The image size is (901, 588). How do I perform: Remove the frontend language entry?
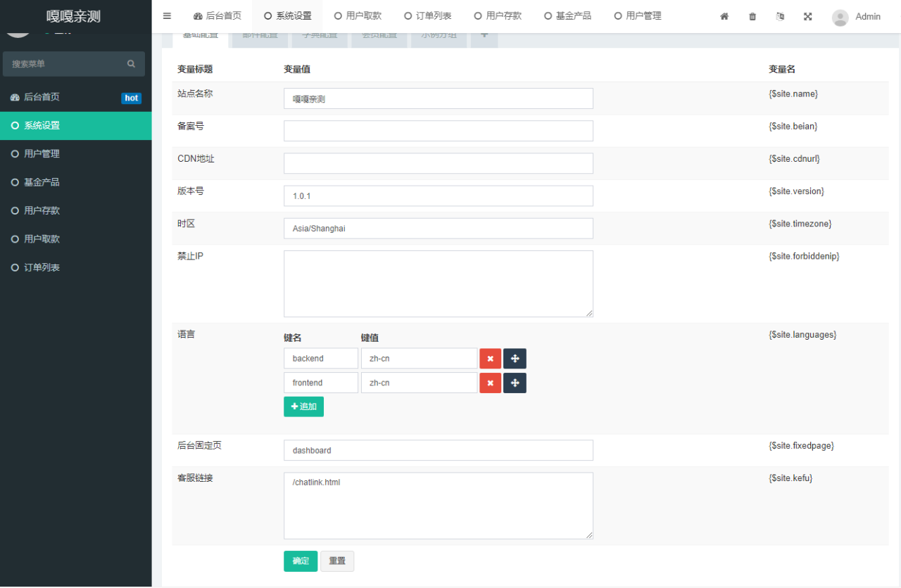[x=490, y=383]
